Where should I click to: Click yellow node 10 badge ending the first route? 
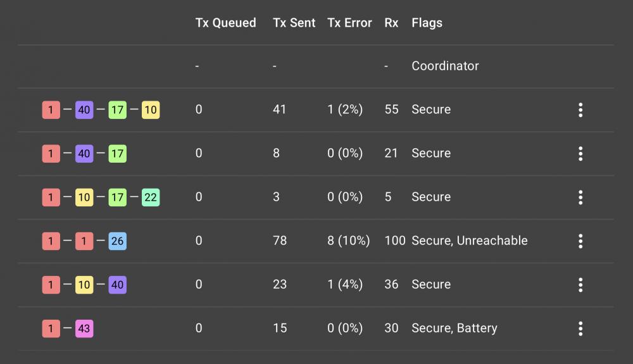coord(150,110)
